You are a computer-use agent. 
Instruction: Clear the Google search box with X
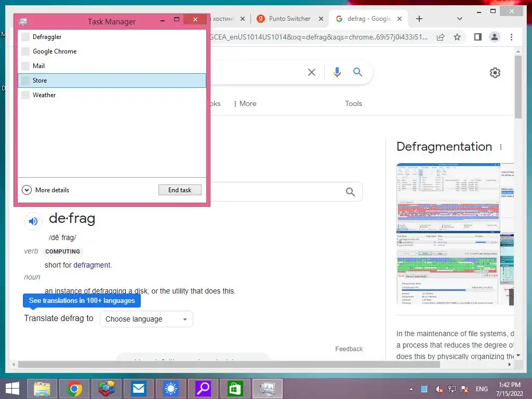[x=312, y=72]
